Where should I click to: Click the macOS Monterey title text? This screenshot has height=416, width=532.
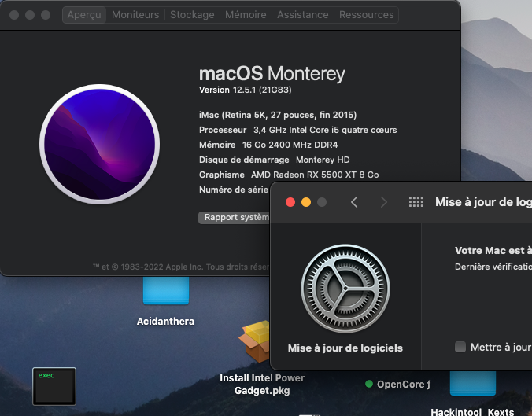pos(272,74)
